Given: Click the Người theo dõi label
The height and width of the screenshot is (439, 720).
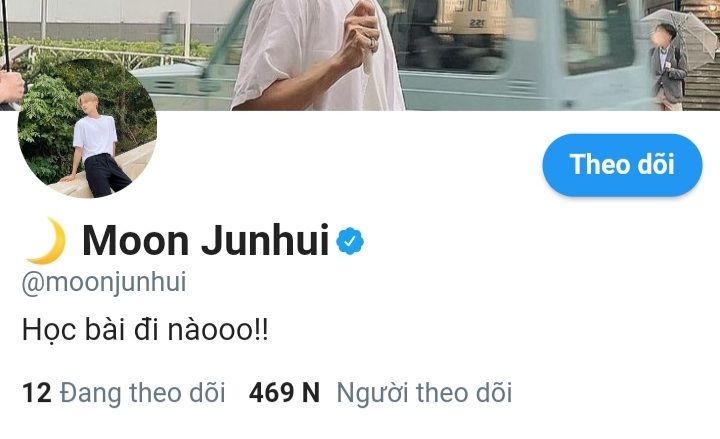Looking at the screenshot, I should [424, 393].
